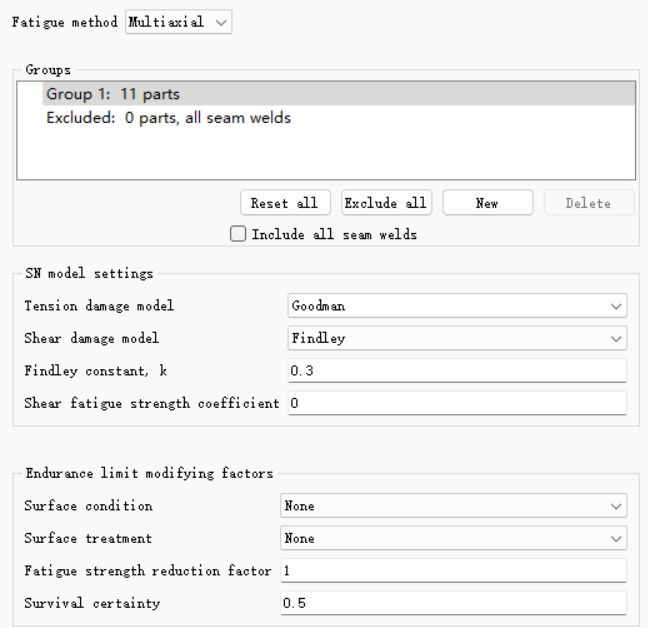Screen dimensions: 648x628
Task: Click the Findley dropdown chevron
Action: pos(616,339)
